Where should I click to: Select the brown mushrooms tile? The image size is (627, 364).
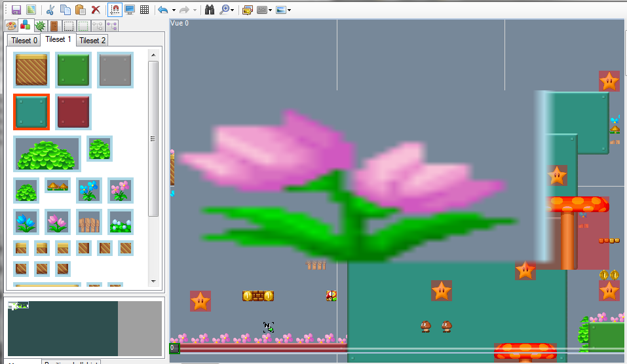pyautogui.click(x=58, y=185)
